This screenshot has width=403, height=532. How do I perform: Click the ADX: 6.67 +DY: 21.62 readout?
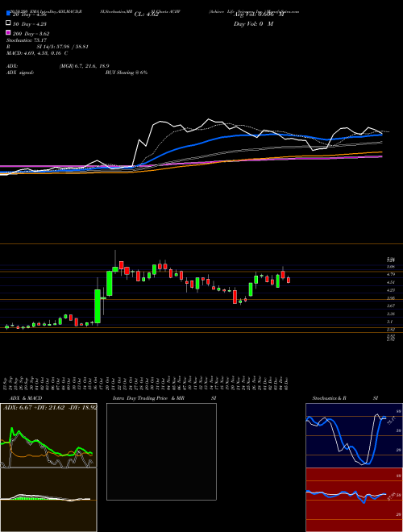[50, 407]
